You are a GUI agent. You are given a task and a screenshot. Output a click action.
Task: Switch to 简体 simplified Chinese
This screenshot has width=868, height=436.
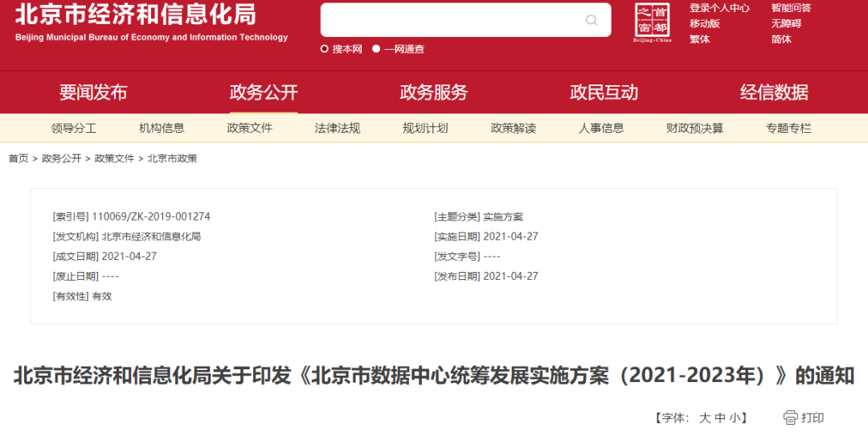coord(781,39)
